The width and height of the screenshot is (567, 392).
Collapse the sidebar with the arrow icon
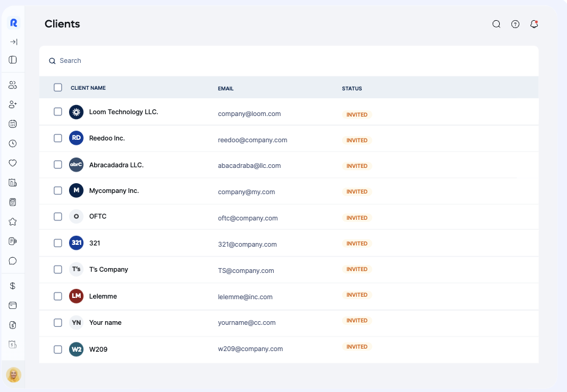click(x=13, y=42)
